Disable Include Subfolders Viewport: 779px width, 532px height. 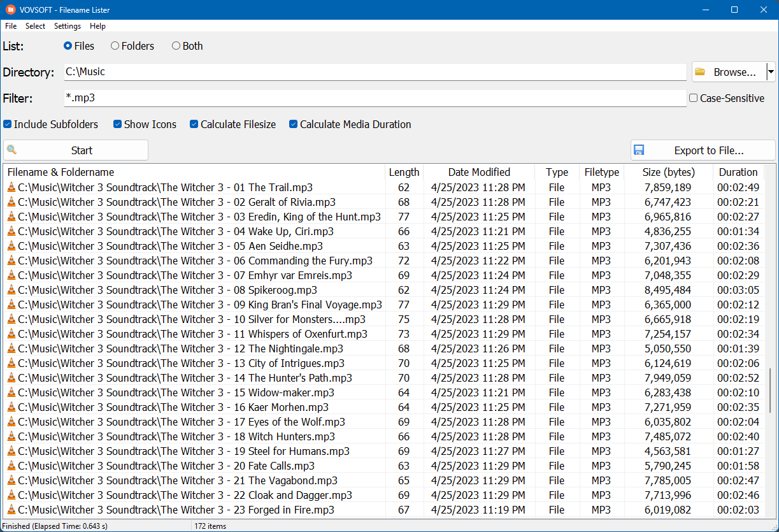tap(7, 124)
